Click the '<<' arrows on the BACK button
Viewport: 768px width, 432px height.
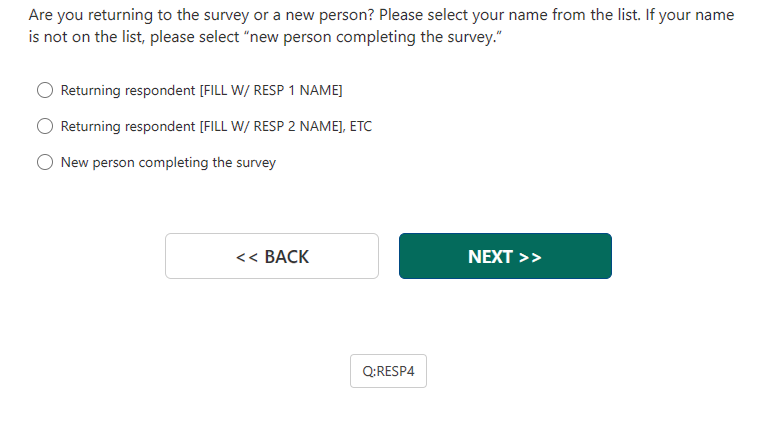pos(247,257)
